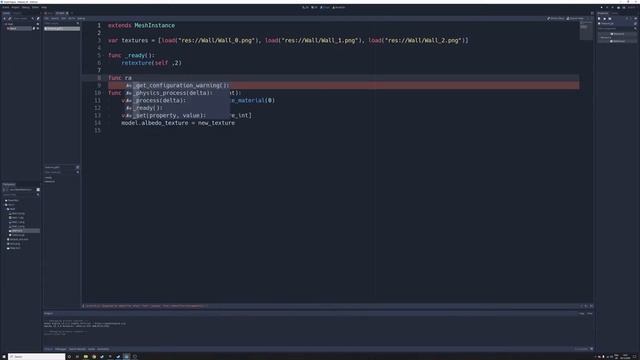Click the code minimap at the editor's right edge
The image size is (640, 360).
586,30
